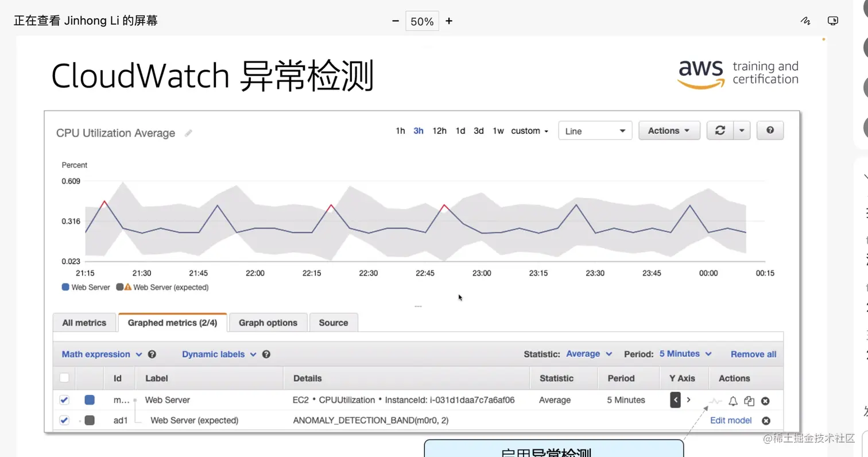Toggle the select-all checkbox in the metrics header

click(64, 378)
